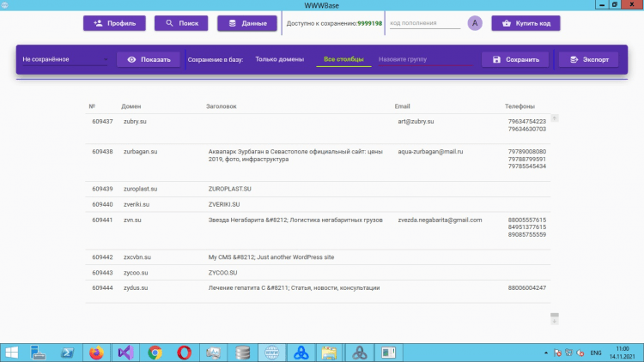
Task: Click the ZYCOO.SU title cell
Action: click(222, 273)
